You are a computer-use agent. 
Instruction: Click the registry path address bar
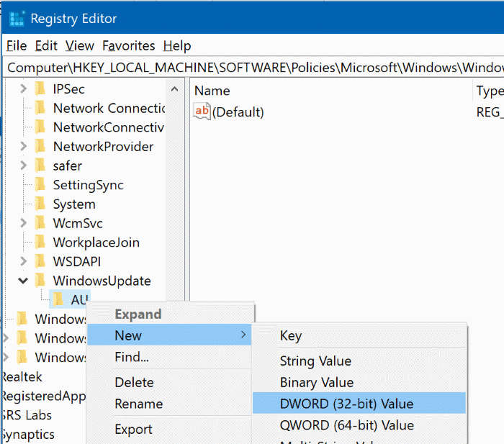tap(253, 68)
